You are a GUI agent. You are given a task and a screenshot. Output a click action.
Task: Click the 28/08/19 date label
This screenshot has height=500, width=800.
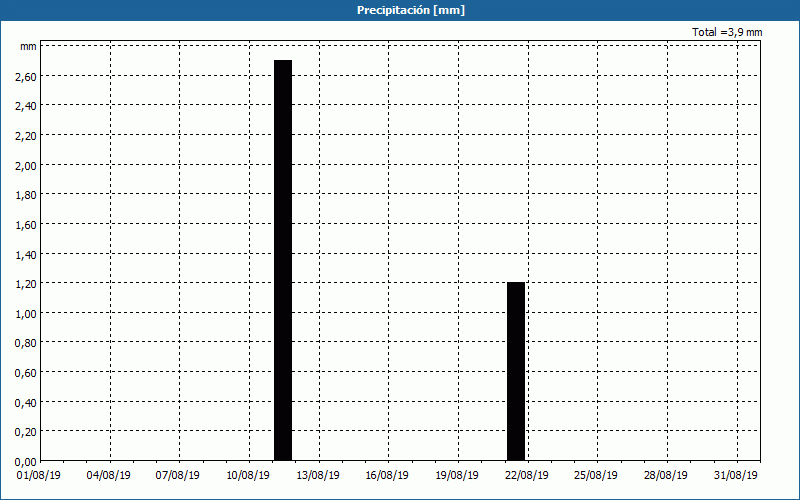pos(666,475)
